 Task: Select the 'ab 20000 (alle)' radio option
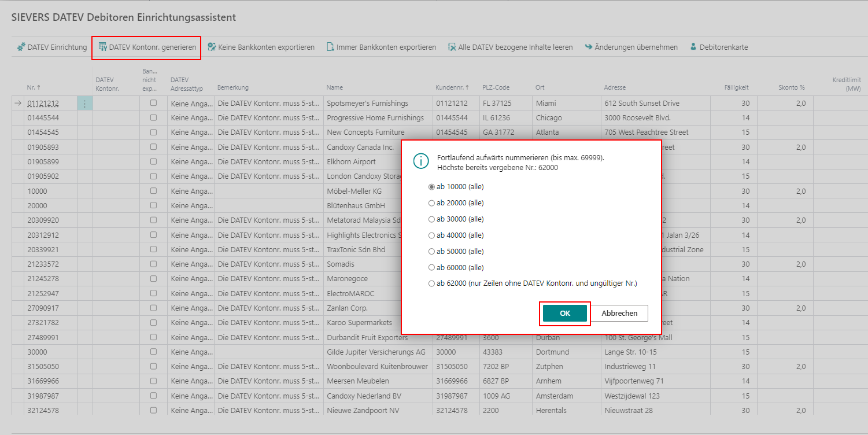coord(431,203)
